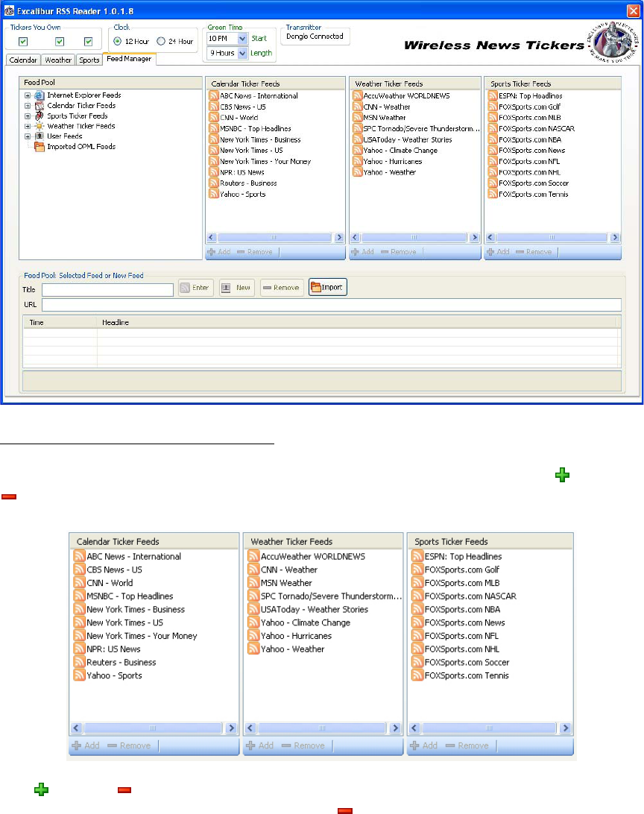Click Internet Explorer Feeds globe icon in Feed Pool
Screen dimensions: 644x814
pyautogui.click(x=39, y=95)
